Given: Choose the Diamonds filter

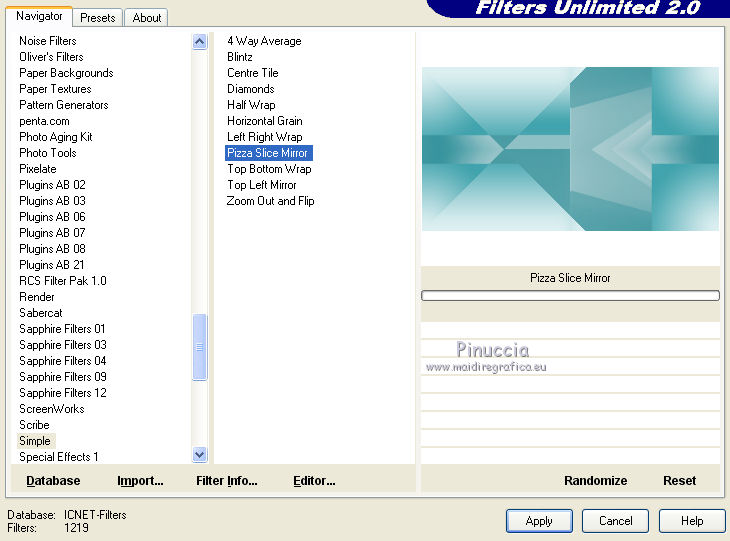Looking at the screenshot, I should pyautogui.click(x=250, y=88).
